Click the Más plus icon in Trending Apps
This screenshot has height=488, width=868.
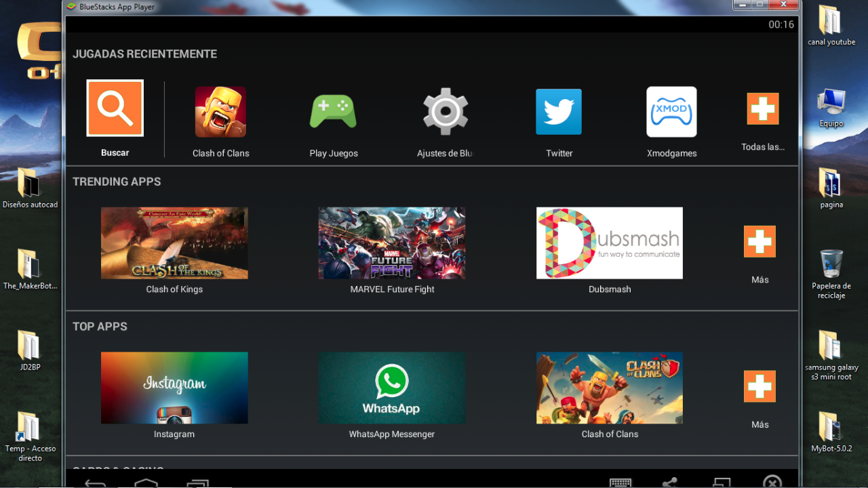759,241
